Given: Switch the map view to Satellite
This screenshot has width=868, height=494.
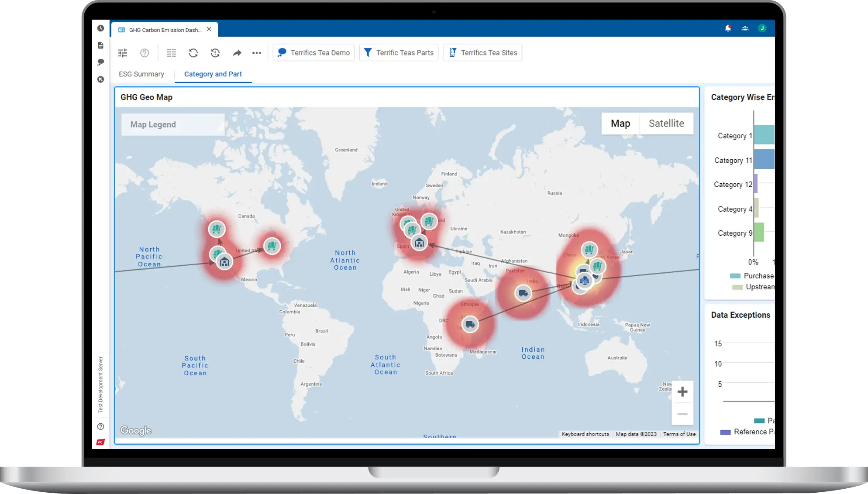Looking at the screenshot, I should coord(666,123).
